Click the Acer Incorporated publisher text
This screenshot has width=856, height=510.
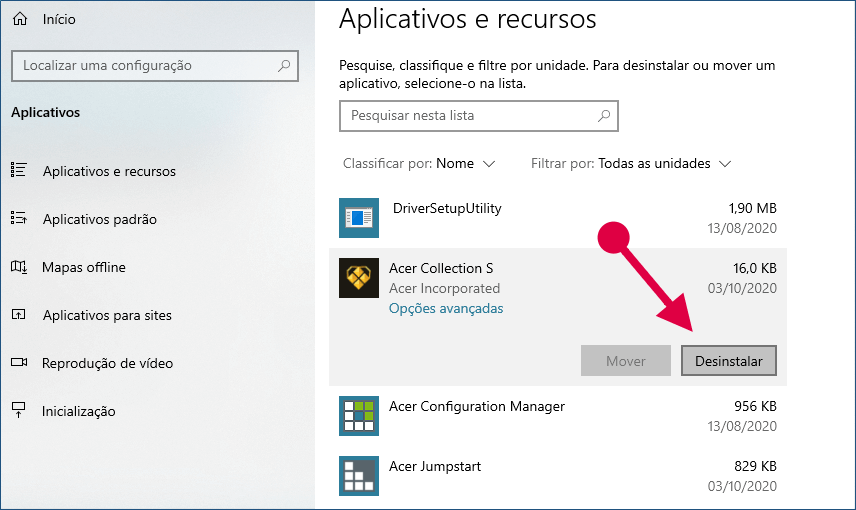(x=444, y=288)
